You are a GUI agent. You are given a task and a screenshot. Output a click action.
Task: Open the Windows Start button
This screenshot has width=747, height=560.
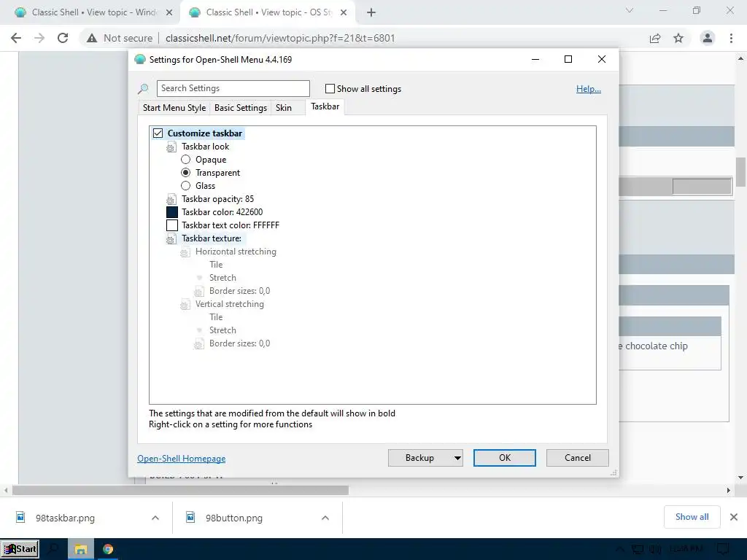click(20, 549)
